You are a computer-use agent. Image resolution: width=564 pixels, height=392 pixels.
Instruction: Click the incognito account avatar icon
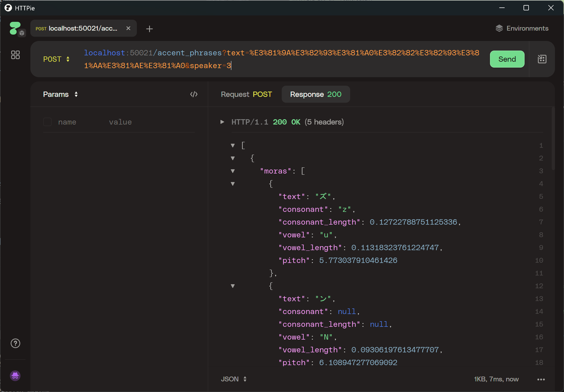click(15, 376)
